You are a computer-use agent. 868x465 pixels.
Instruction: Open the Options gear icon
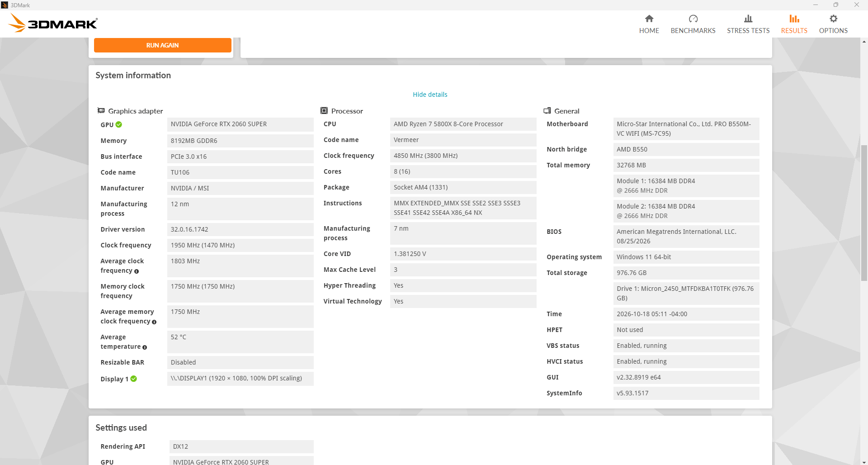(833, 19)
